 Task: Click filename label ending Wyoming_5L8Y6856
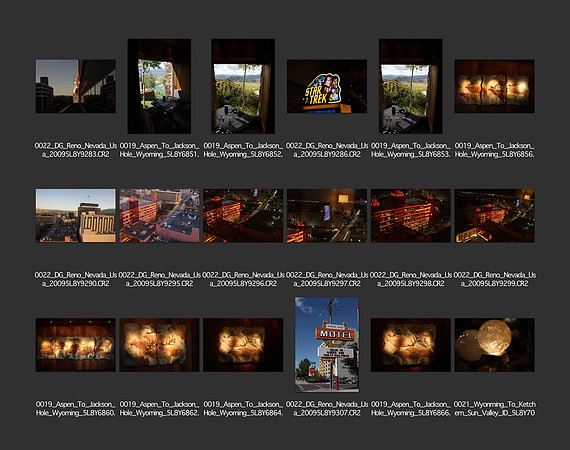pos(494,150)
